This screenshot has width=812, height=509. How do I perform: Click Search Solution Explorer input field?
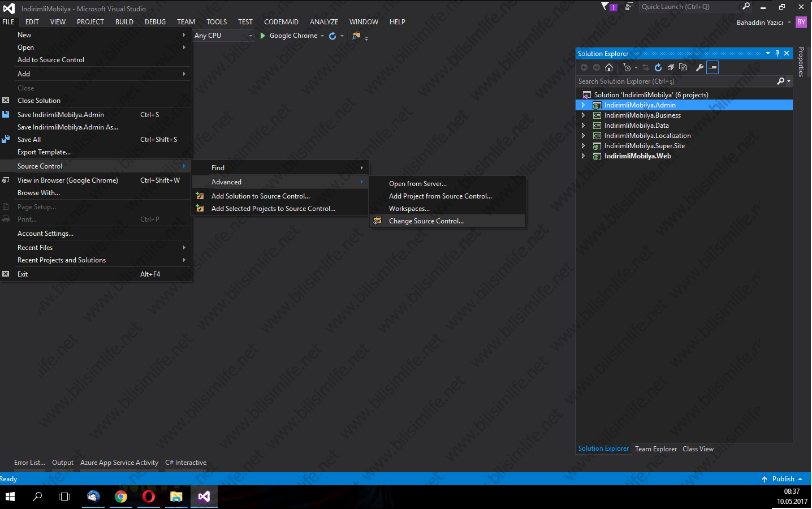click(x=676, y=81)
